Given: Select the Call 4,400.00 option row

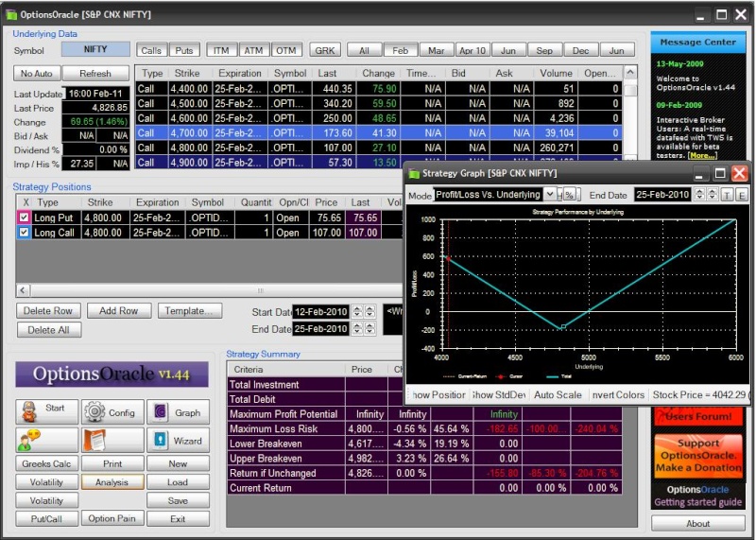Looking at the screenshot, I should click(x=379, y=88).
